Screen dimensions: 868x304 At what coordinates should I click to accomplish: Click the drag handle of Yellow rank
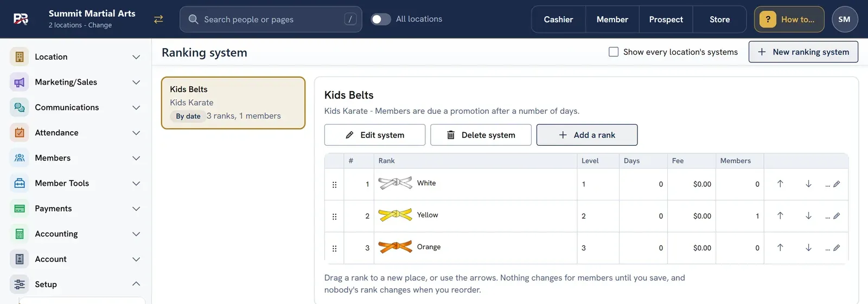click(334, 216)
